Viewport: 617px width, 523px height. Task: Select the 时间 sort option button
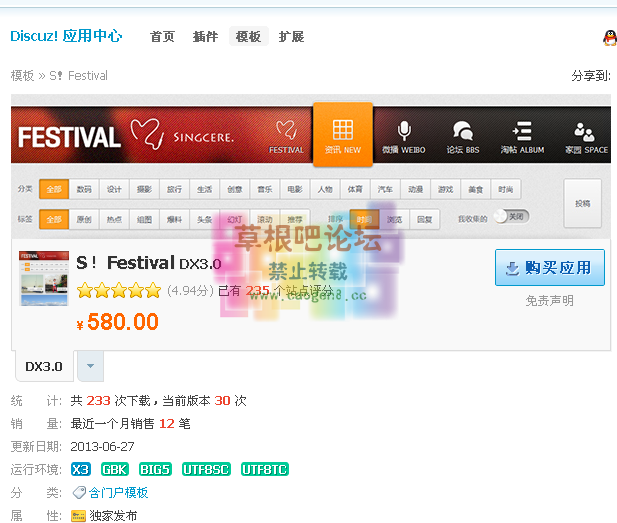point(365,218)
